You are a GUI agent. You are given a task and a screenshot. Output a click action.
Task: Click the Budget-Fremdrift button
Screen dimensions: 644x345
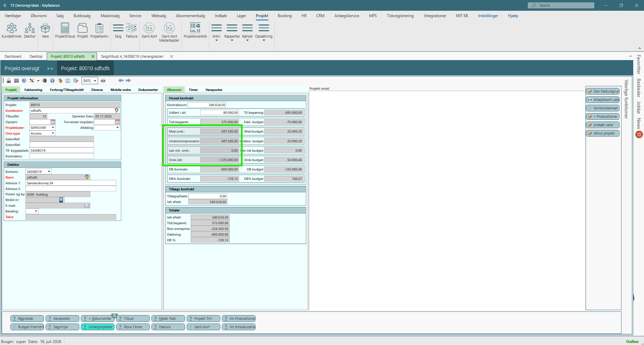pyautogui.click(x=27, y=327)
